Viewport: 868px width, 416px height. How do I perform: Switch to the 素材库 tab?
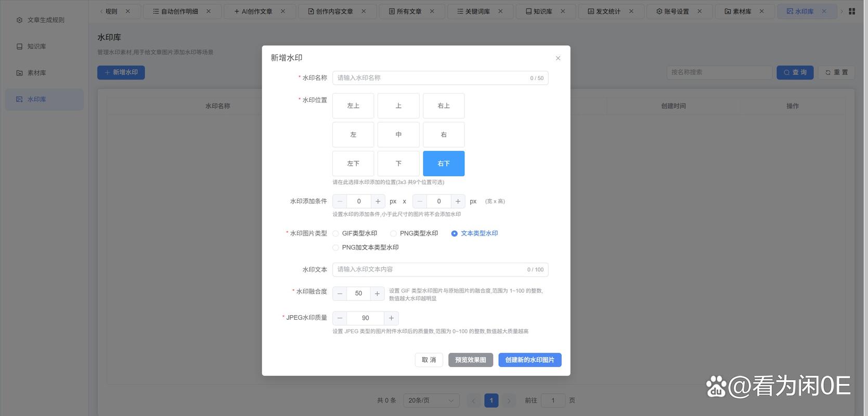745,11
